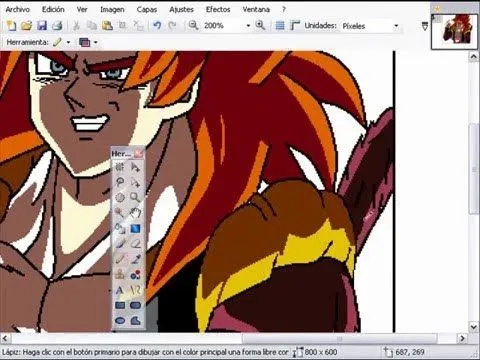The image size is (480, 360).
Task: Select the Clone Stamp tool
Action: pyautogui.click(x=120, y=275)
